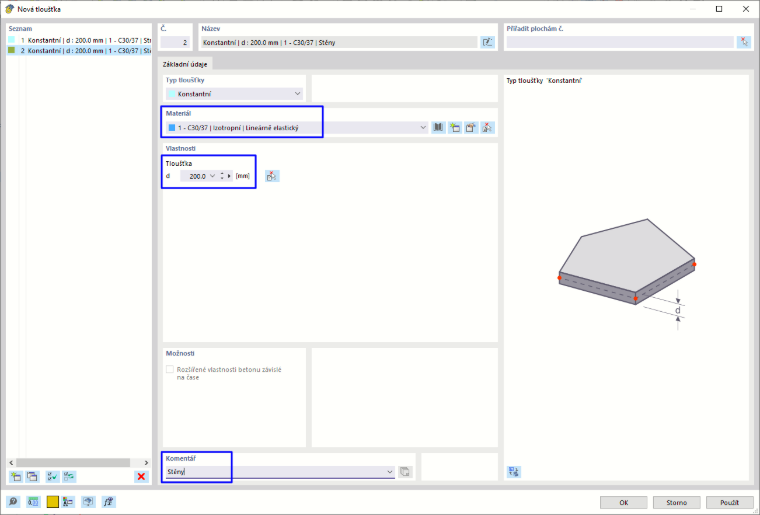The width and height of the screenshot is (760, 515).
Task: Click the units and decimals icon
Action: (33, 502)
